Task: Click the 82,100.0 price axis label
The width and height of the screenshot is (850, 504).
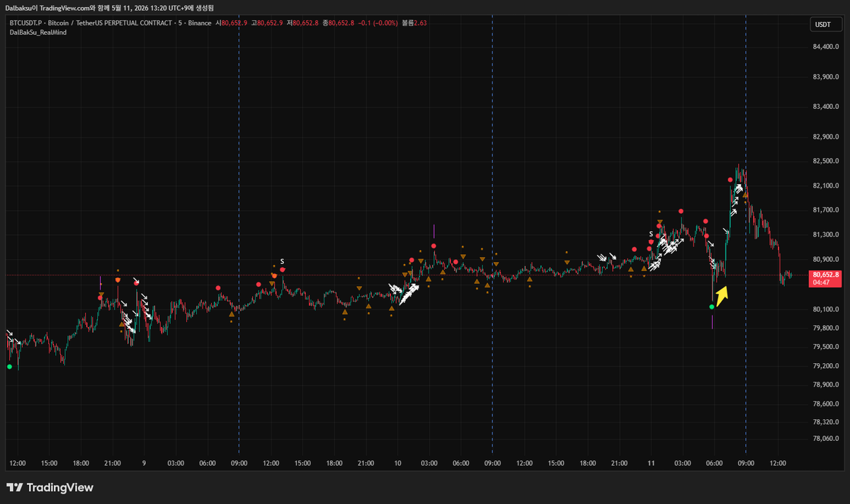Action: tap(825, 185)
